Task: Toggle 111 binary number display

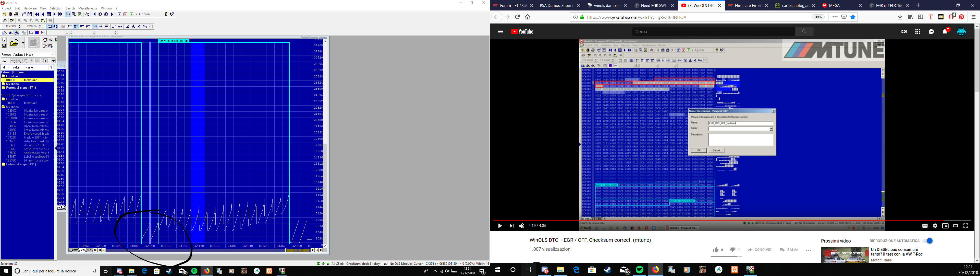Action: click(x=106, y=27)
